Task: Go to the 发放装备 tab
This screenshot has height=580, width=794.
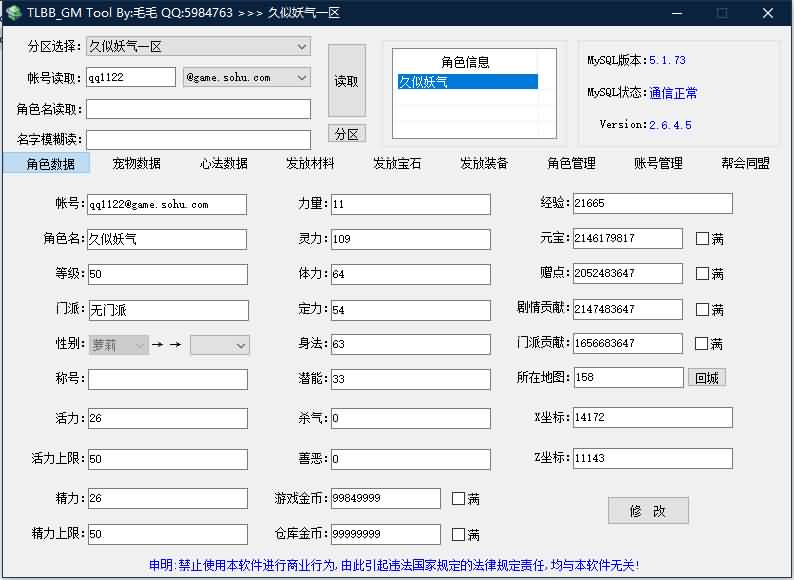Action: (x=484, y=164)
